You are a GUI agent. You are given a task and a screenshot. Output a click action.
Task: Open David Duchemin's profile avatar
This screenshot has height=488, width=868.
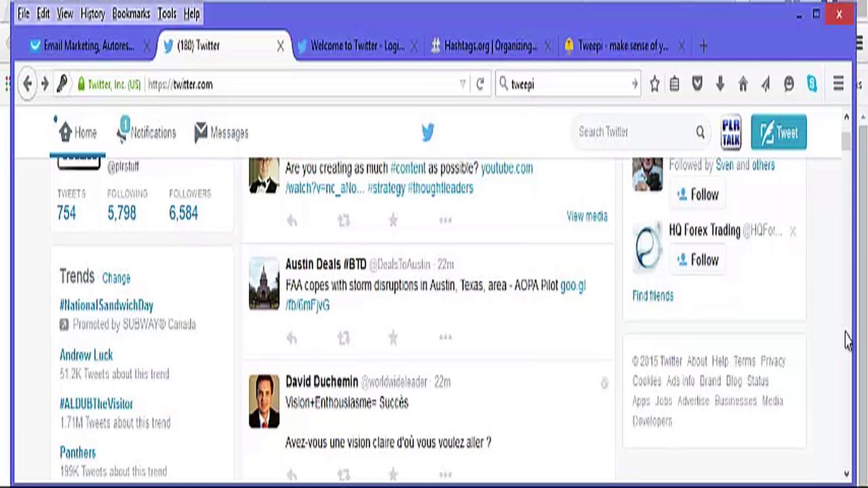[264, 401]
